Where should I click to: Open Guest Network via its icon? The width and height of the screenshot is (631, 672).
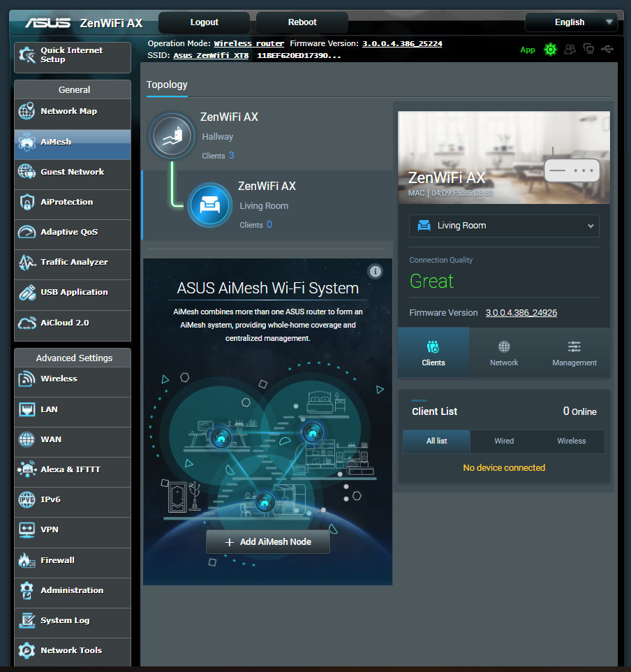point(27,172)
